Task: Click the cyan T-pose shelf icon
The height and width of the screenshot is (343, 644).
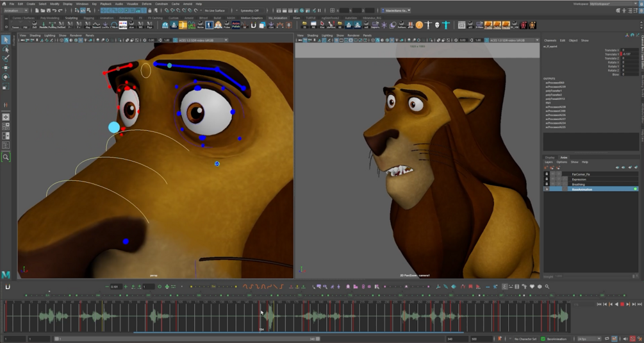Action: tap(446, 26)
